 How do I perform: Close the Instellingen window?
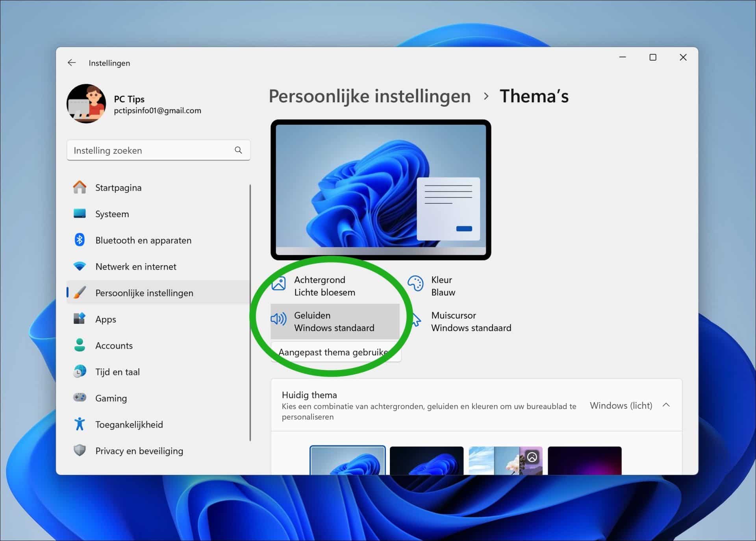tap(683, 57)
